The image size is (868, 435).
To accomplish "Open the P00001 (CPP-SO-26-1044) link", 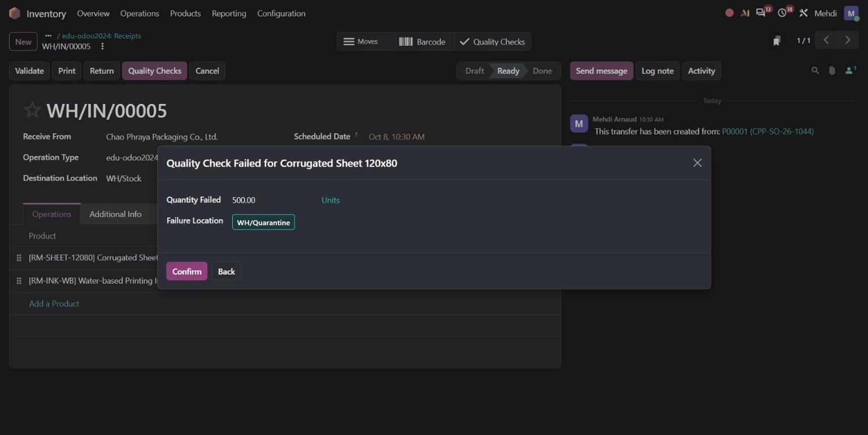I will [x=768, y=131].
